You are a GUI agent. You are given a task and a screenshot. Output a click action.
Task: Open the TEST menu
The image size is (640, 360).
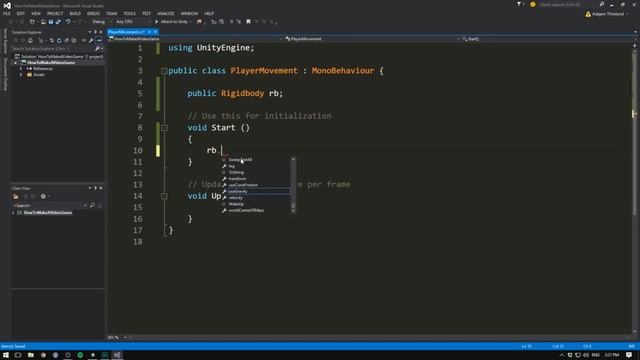146,13
